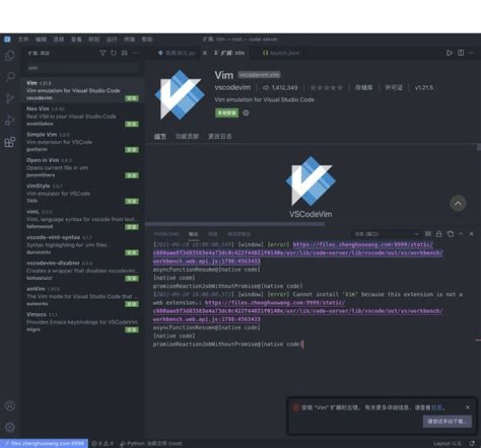The image size is (481, 448).
Task: Click the manual download button in notification
Action: click(x=447, y=421)
